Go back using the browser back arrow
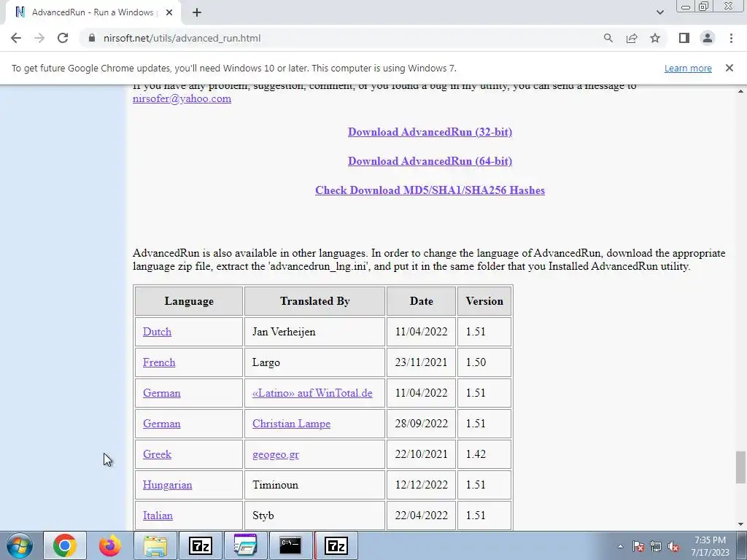 (x=16, y=38)
